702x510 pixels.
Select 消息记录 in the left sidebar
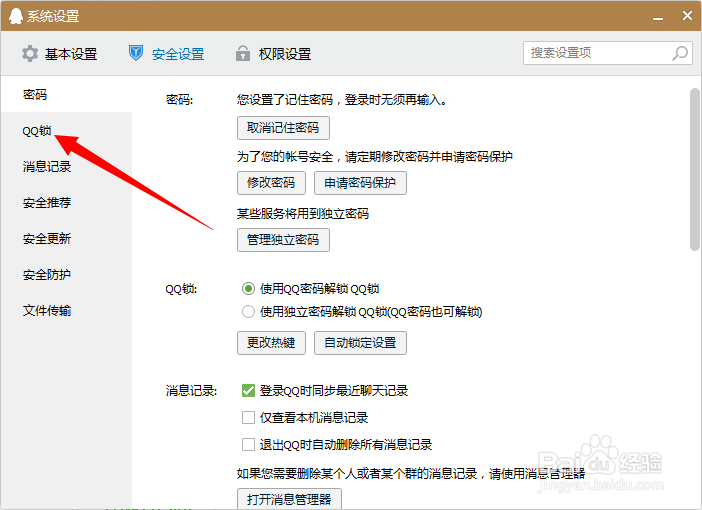(x=66, y=167)
